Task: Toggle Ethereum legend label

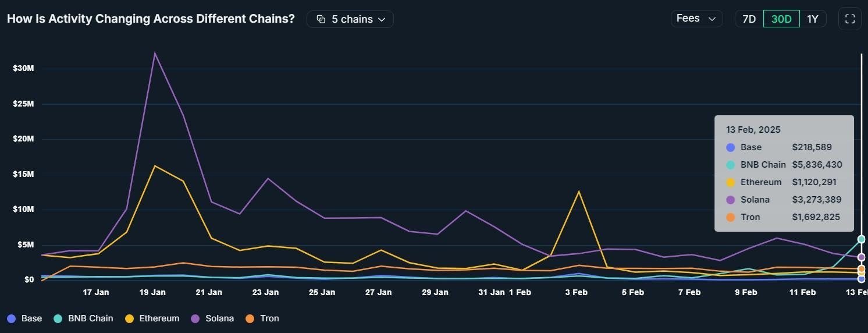Action: 159,318
